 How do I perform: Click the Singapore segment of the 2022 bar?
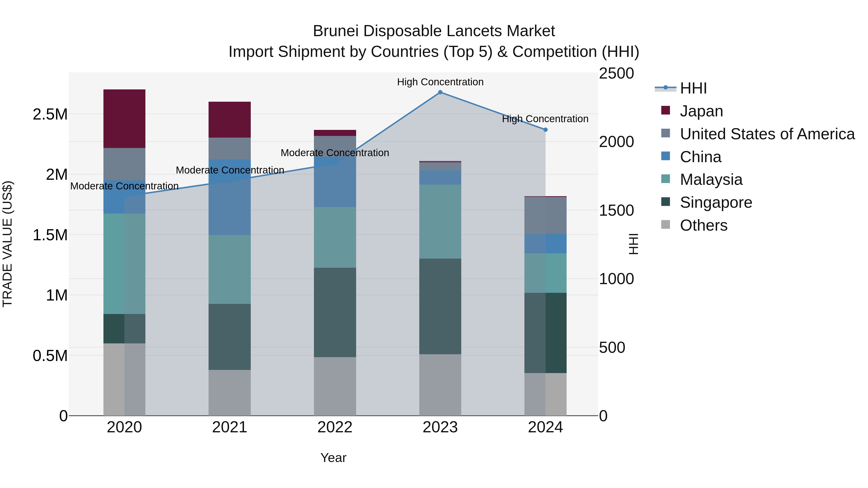335,313
